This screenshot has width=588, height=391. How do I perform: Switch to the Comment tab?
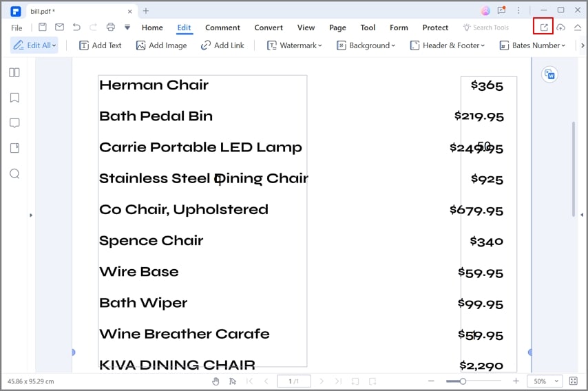coord(222,28)
